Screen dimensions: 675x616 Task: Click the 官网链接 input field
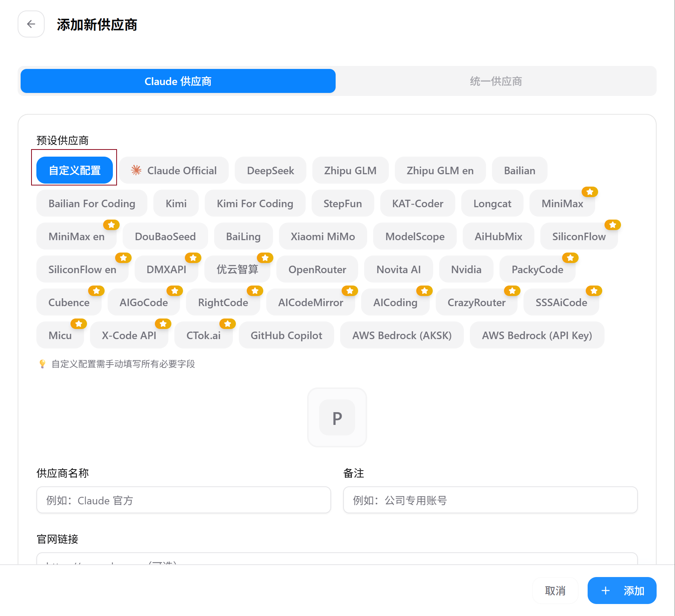click(337, 559)
